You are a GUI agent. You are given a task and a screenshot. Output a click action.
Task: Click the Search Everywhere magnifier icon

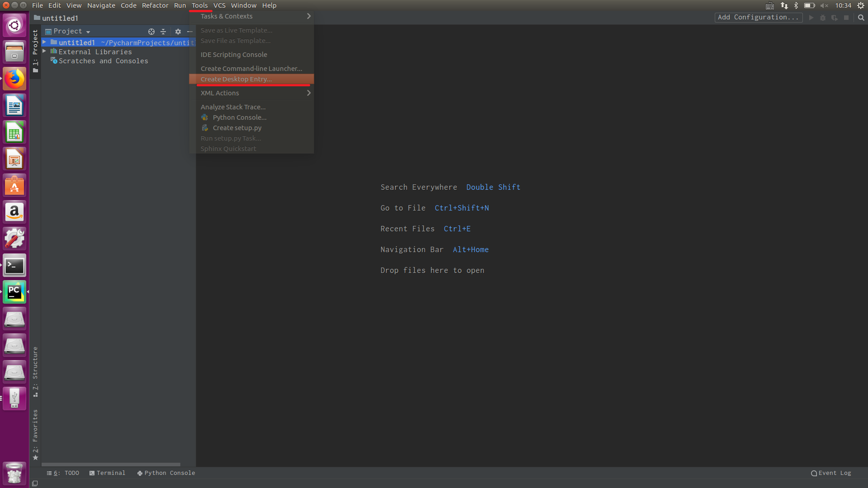(861, 18)
